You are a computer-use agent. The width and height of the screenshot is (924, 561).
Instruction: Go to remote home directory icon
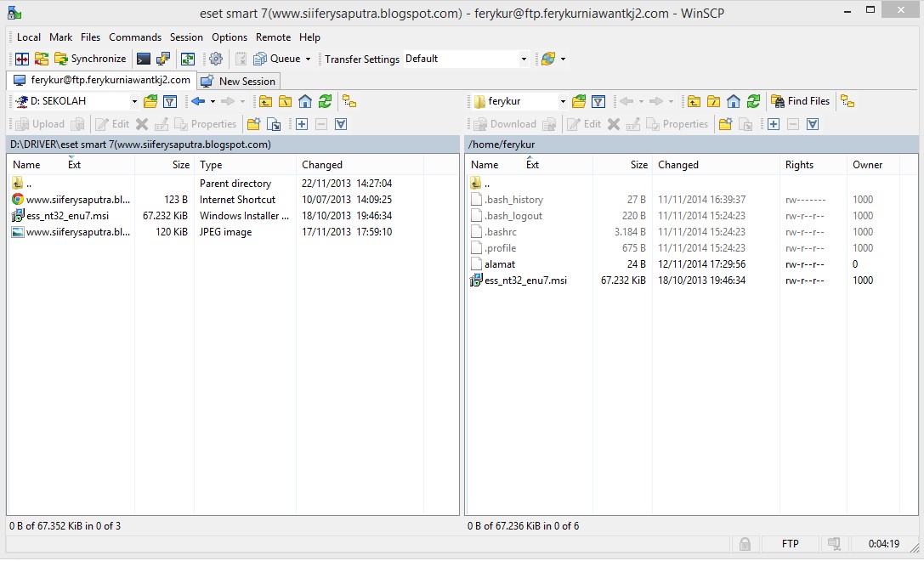(733, 101)
